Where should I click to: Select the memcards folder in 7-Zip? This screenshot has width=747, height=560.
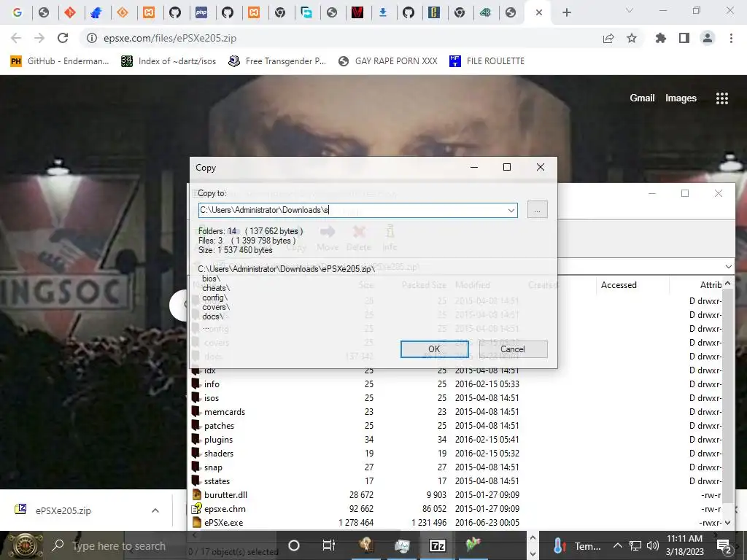coord(225,411)
